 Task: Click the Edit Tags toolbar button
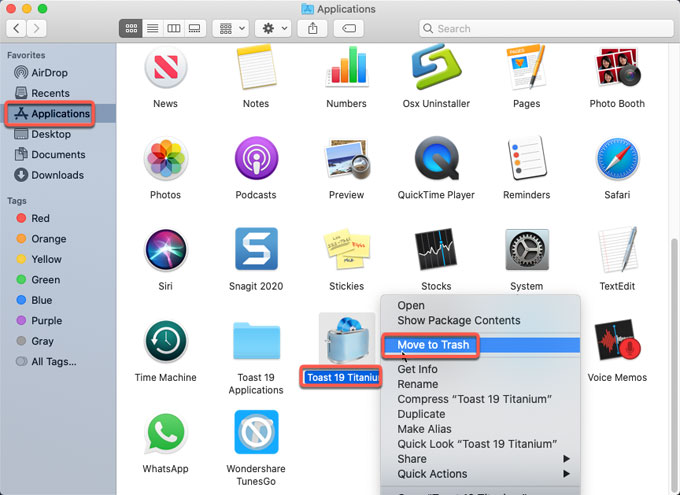[349, 29]
